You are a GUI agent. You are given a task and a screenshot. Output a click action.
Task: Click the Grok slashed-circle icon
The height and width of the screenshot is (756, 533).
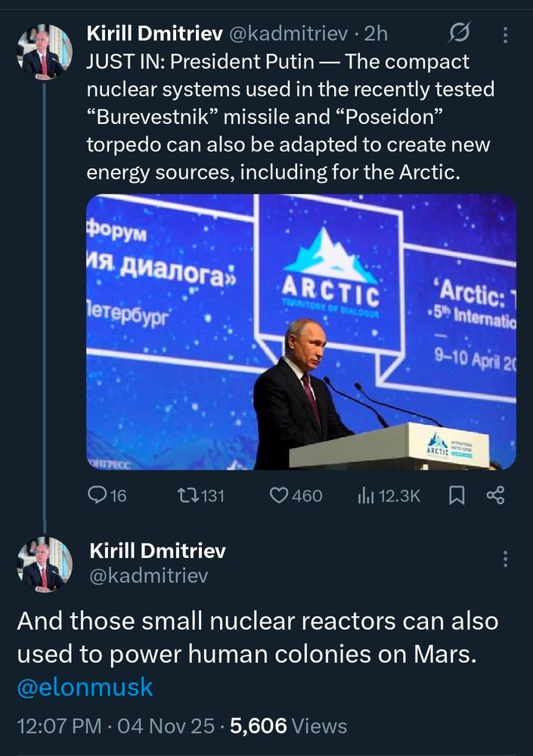(459, 33)
